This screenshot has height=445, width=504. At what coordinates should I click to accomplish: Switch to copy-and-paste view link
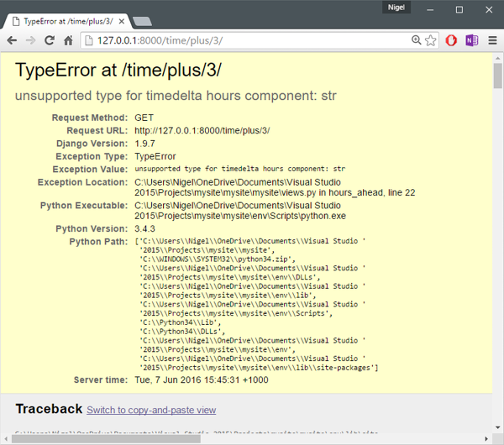pyautogui.click(x=151, y=410)
